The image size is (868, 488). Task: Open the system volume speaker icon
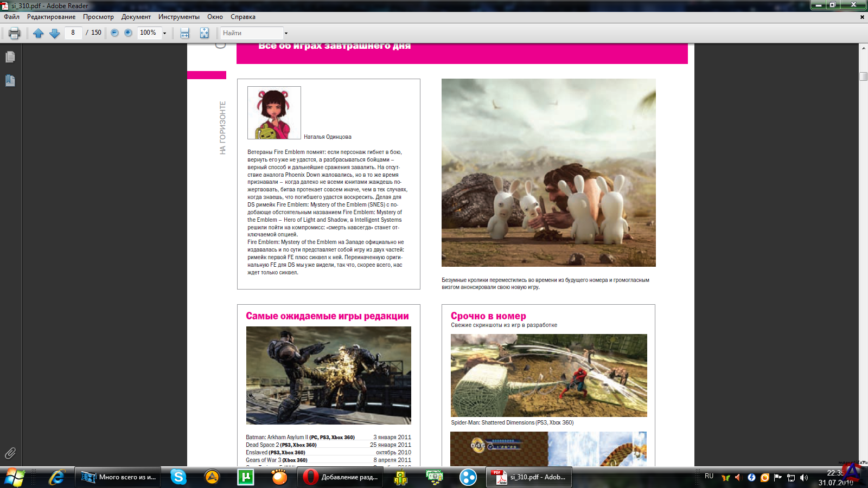click(x=804, y=478)
